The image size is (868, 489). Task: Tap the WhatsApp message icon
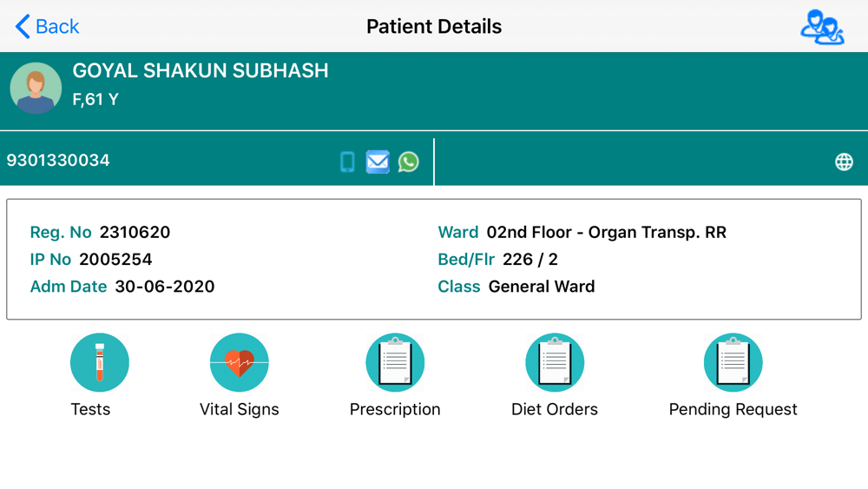coord(409,162)
